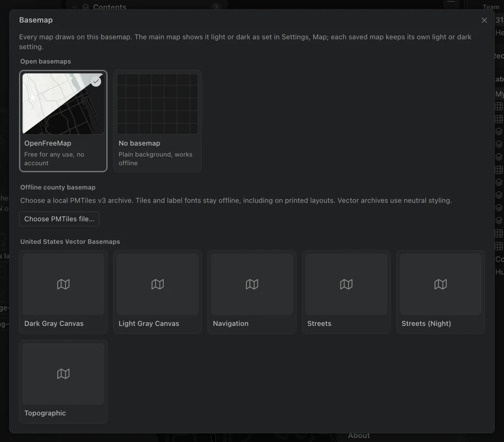This screenshot has height=442, width=504.
Task: Click the About label behind the dialog
Action: point(359,436)
